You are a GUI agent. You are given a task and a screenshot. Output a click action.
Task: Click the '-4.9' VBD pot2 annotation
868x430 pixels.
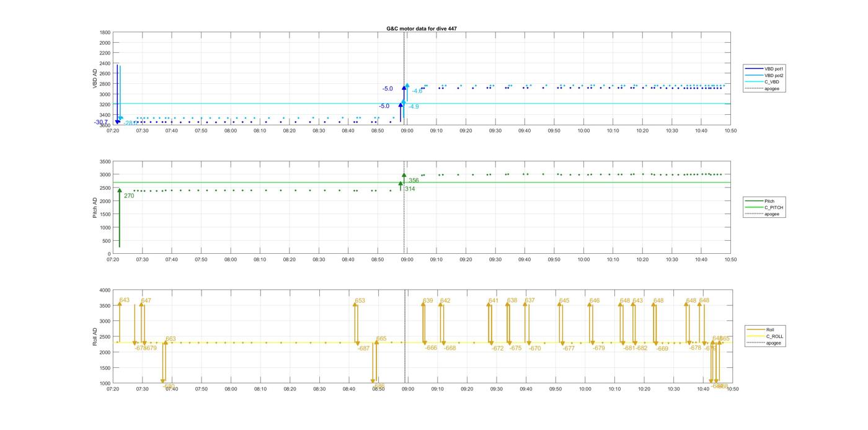pos(414,107)
